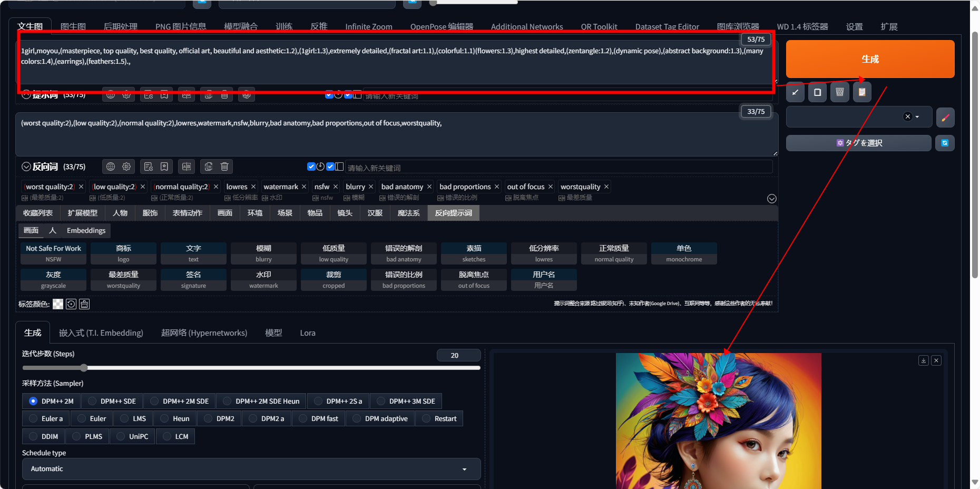The width and height of the screenshot is (980, 489).
Task: Click the negative prompt text area
Action: pos(397,134)
